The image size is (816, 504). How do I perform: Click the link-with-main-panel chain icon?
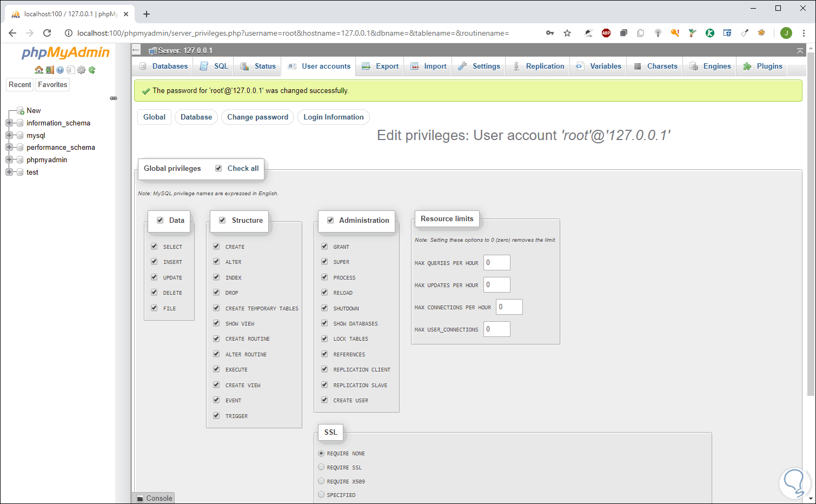tap(114, 98)
